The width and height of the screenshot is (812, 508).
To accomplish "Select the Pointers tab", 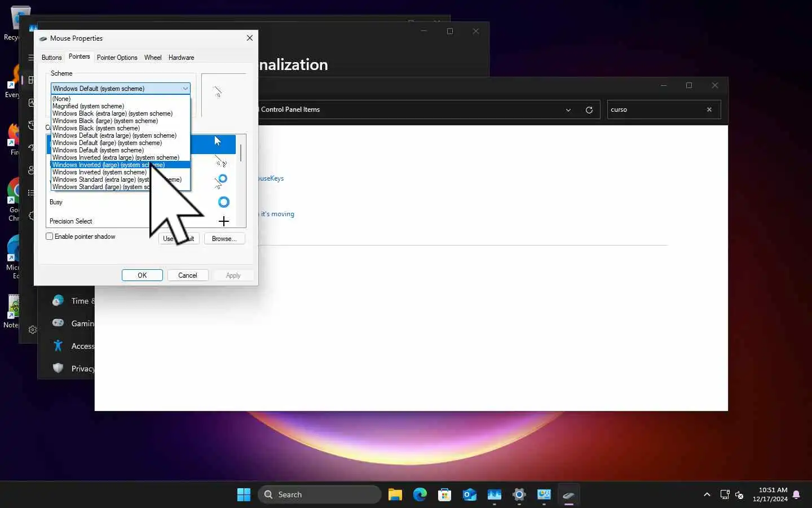I will click(x=79, y=56).
